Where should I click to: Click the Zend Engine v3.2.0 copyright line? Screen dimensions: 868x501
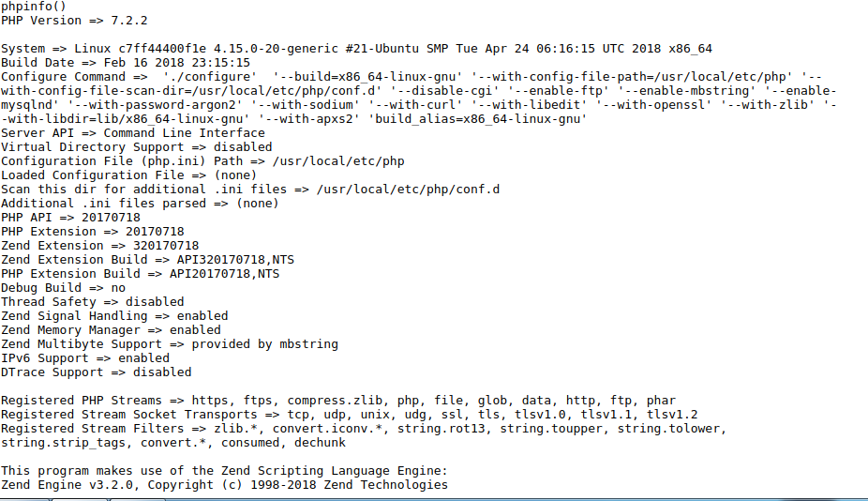click(x=224, y=485)
